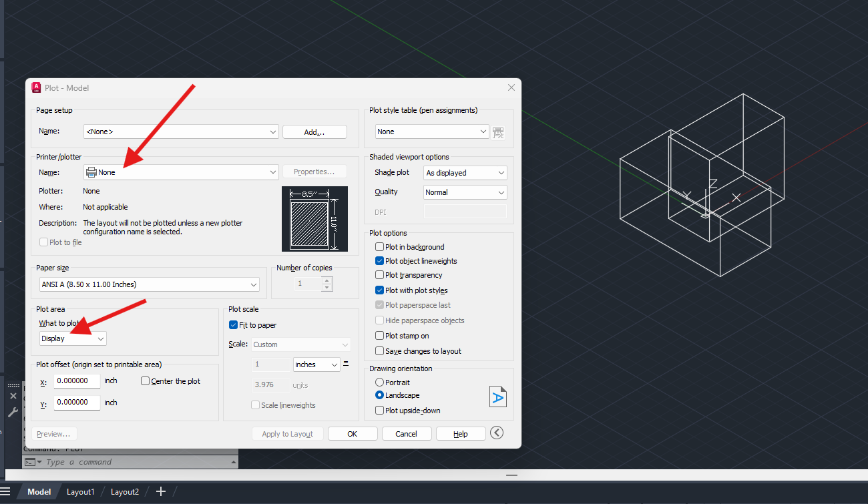The image size is (868, 504).
Task: Add a new layout with the plus icon
Action: pos(160,491)
